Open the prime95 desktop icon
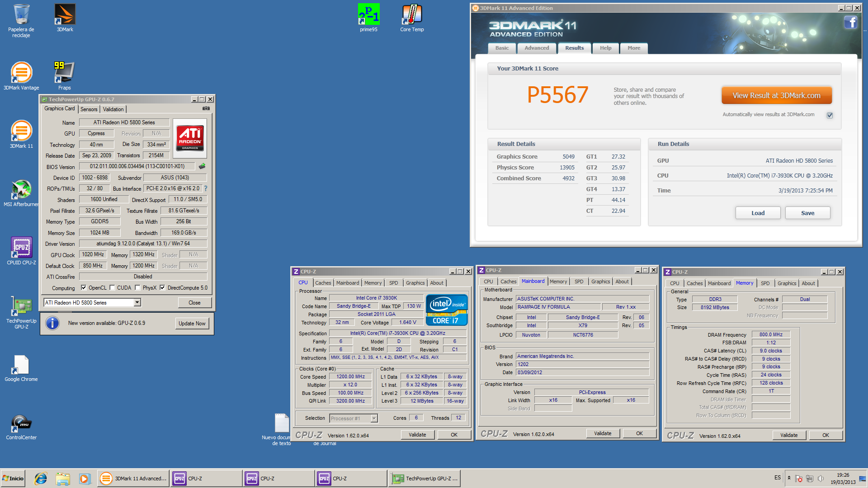The width and height of the screenshot is (868, 488). coord(368,18)
